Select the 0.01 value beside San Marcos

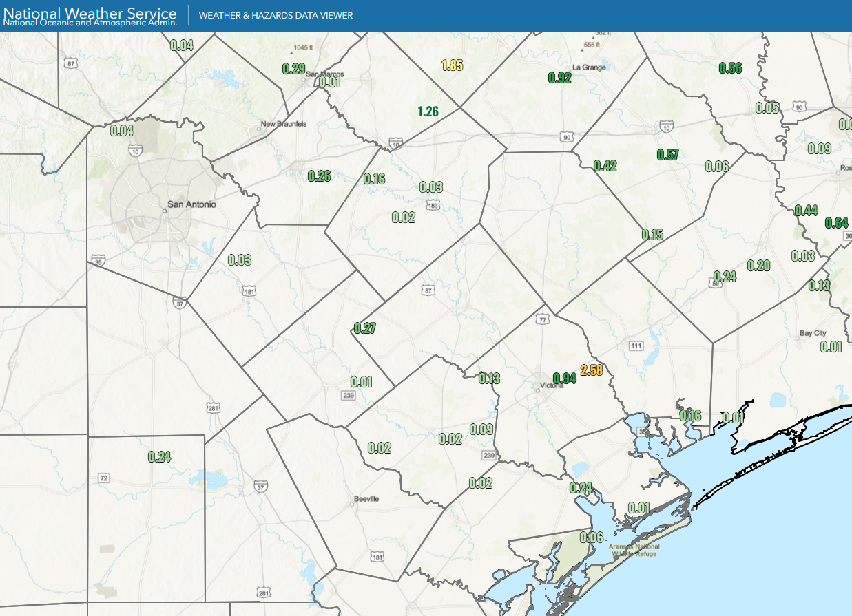coord(330,82)
